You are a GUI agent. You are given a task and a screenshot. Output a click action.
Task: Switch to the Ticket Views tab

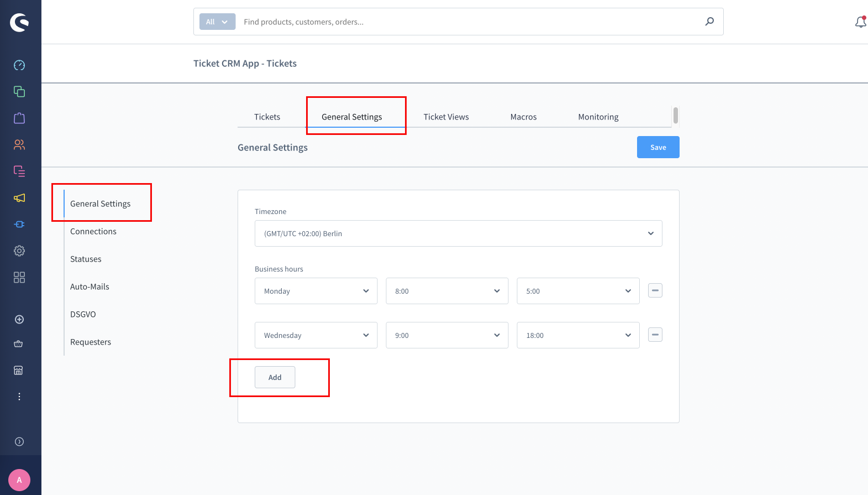point(446,117)
